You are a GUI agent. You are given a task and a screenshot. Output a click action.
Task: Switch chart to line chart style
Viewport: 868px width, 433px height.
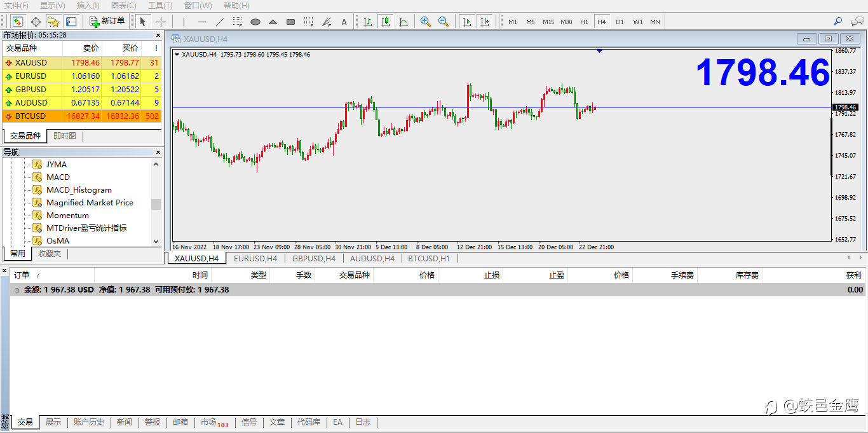[x=403, y=22]
